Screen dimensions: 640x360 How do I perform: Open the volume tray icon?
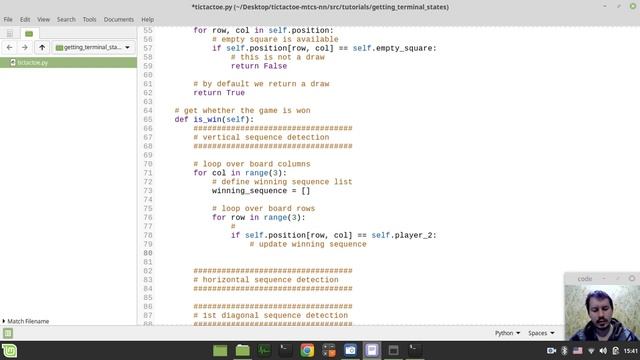tap(603, 351)
